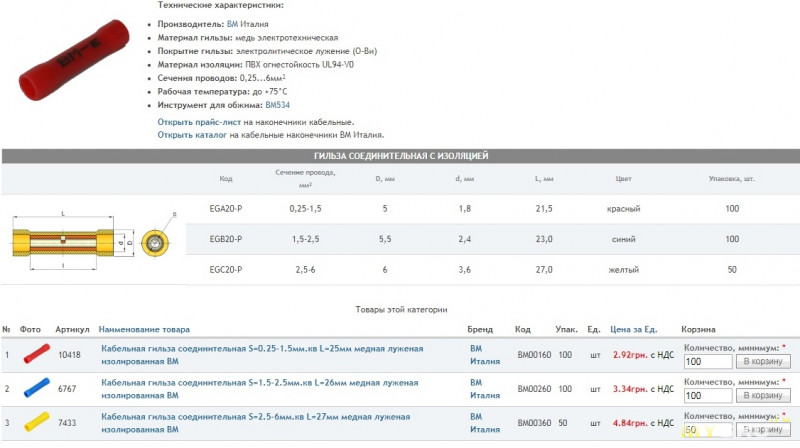Click the Товары этой категории heading
The height and width of the screenshot is (448, 800).
[x=402, y=310]
